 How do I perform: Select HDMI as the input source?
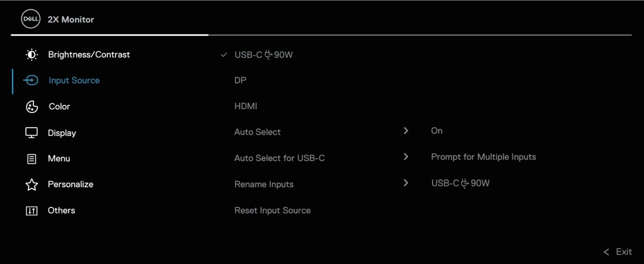coord(246,106)
